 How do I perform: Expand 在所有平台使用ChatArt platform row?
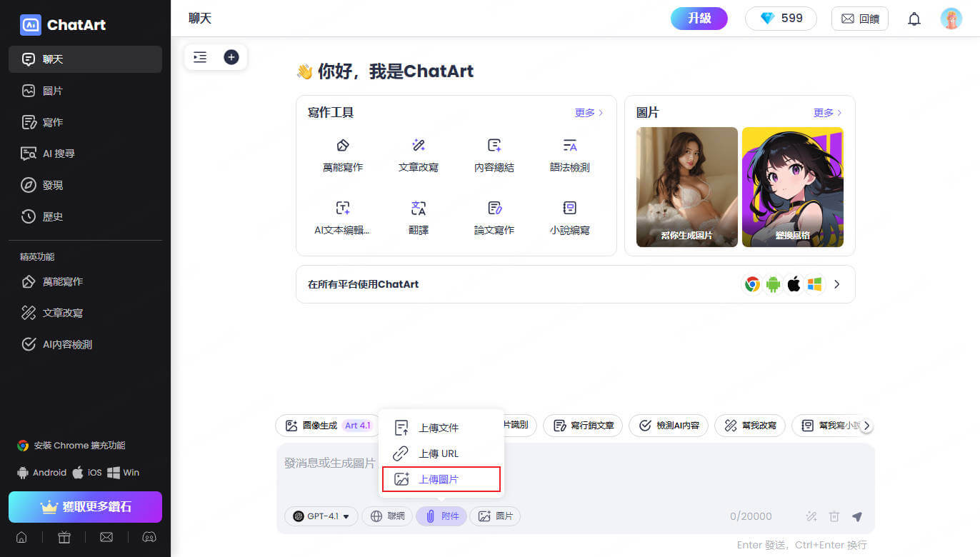click(576, 284)
